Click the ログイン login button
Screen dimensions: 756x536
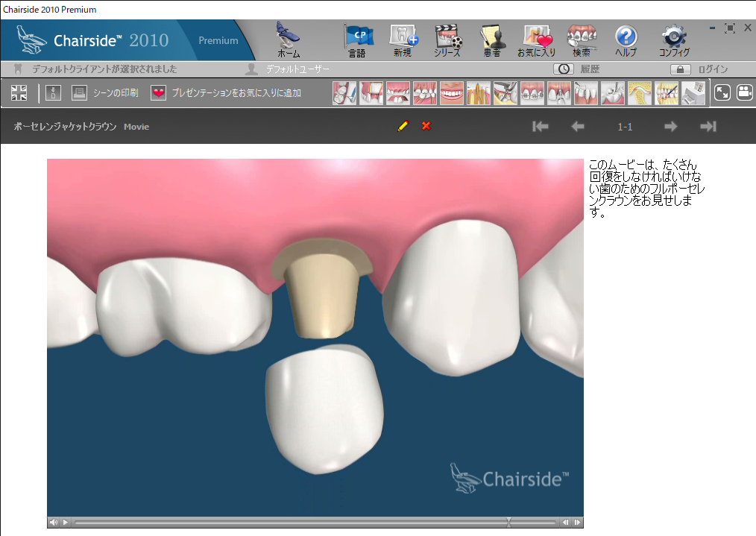(x=713, y=69)
